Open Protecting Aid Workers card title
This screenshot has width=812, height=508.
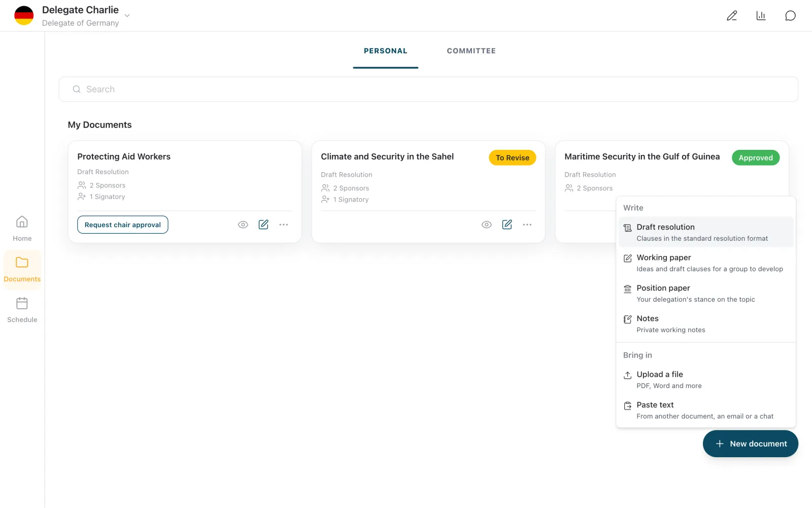(x=124, y=156)
